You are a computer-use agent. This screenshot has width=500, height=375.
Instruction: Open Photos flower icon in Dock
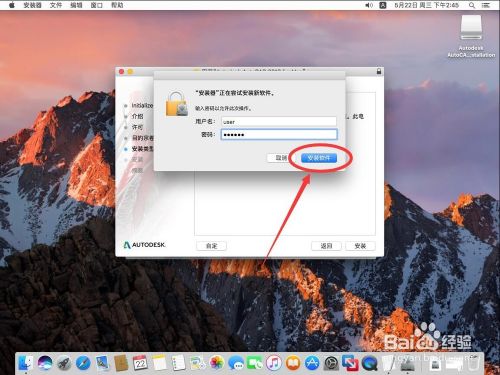(x=217, y=363)
